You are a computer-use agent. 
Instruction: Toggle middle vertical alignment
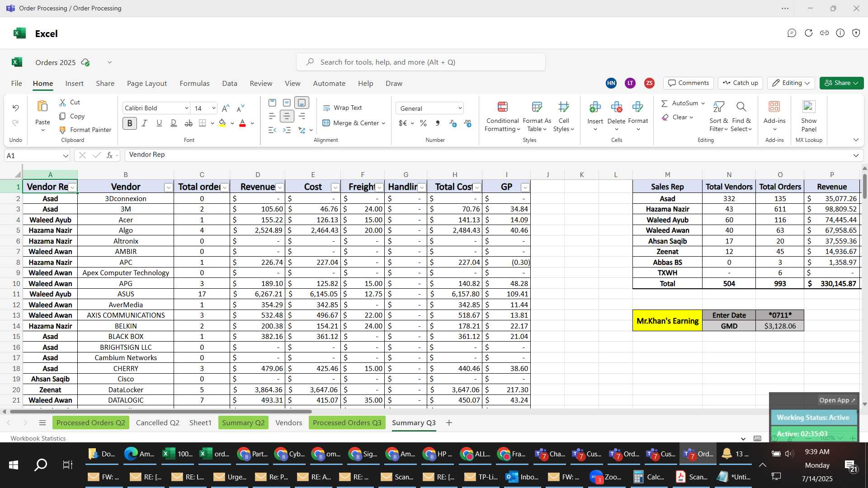click(287, 103)
